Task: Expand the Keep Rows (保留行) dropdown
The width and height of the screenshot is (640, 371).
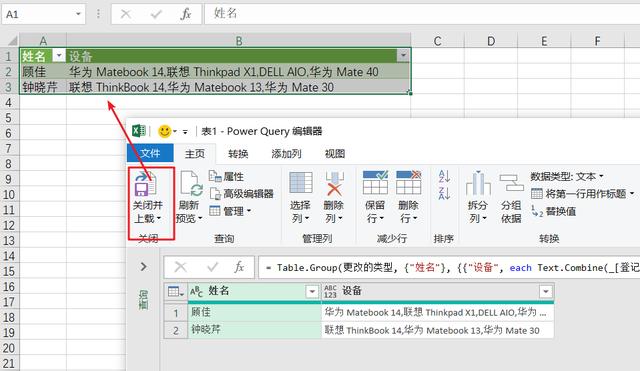Action: click(382, 219)
